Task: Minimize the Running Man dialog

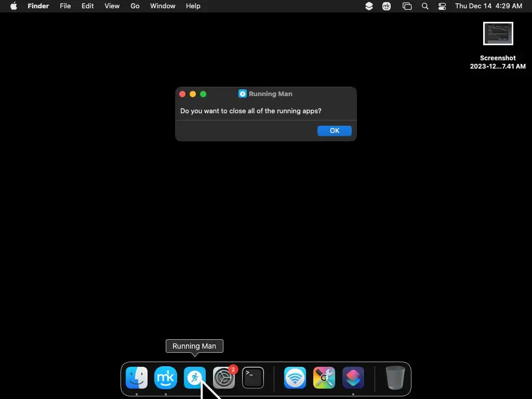Action: (193, 94)
